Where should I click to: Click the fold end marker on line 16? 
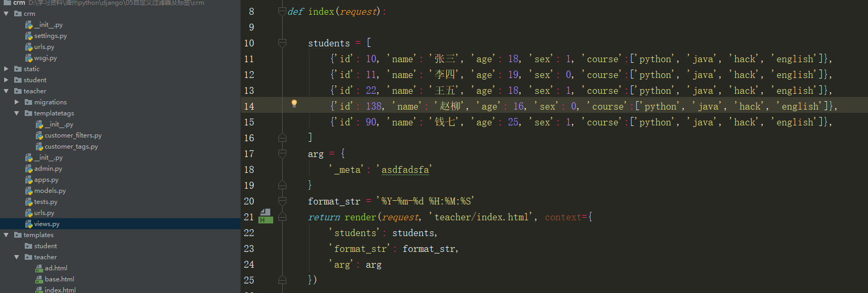[x=282, y=138]
